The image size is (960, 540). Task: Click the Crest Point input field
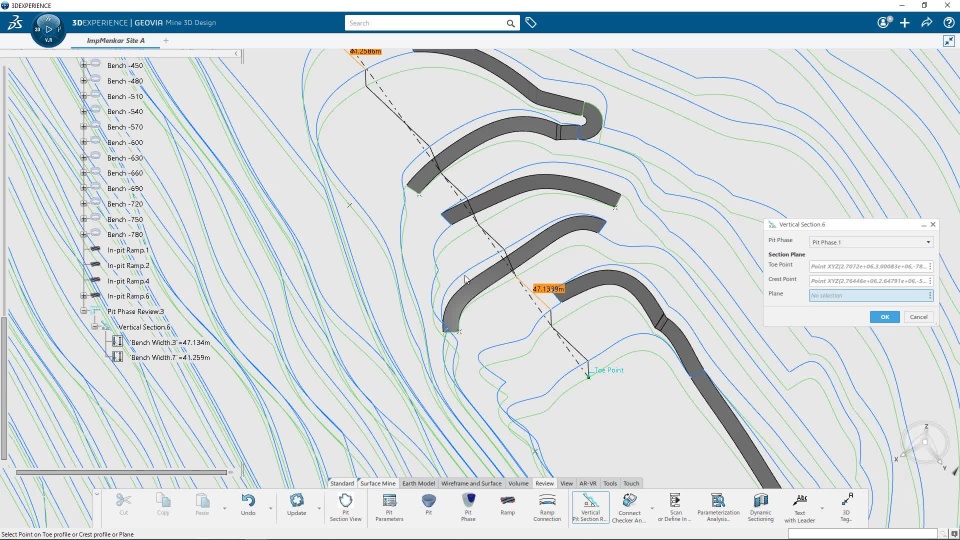[871, 280]
